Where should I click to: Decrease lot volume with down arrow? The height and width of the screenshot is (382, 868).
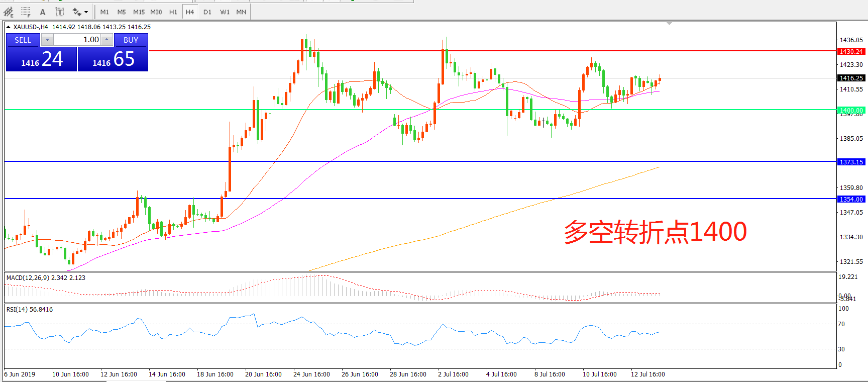tap(47, 40)
